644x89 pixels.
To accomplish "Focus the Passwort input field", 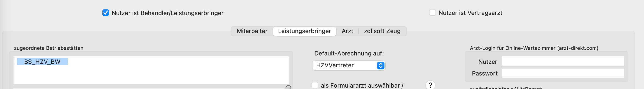I will click(x=563, y=73).
